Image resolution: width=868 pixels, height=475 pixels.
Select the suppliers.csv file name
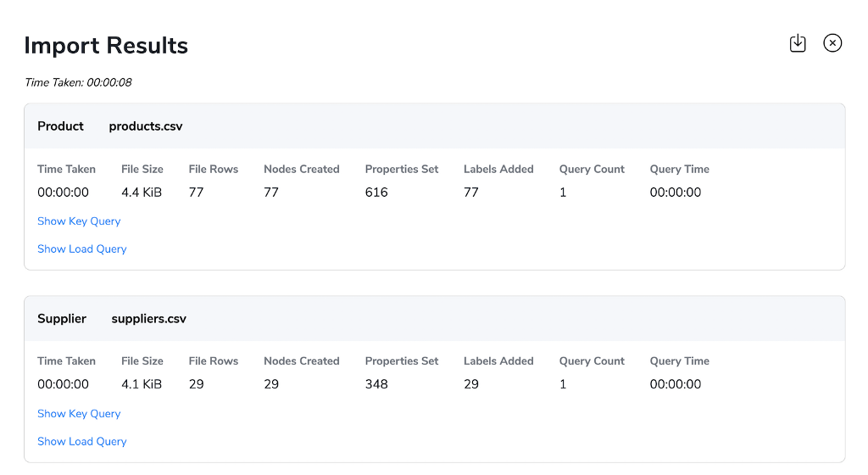click(x=148, y=319)
